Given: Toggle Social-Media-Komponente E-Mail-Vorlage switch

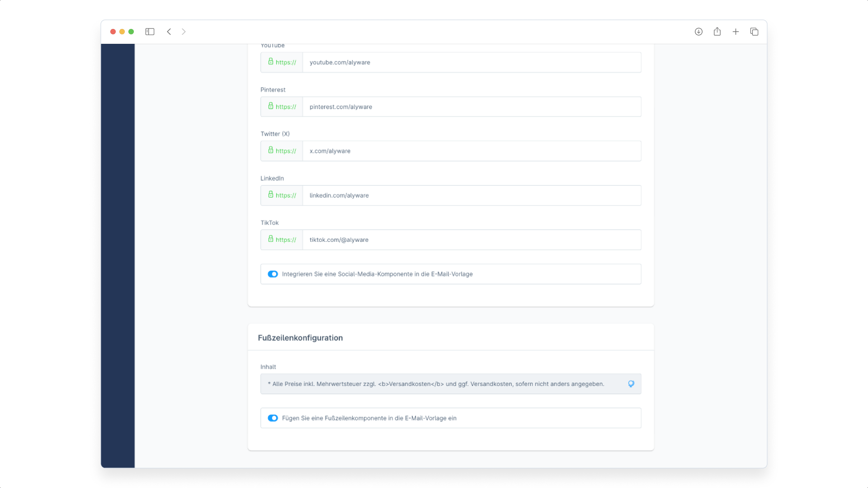Looking at the screenshot, I should tap(273, 273).
